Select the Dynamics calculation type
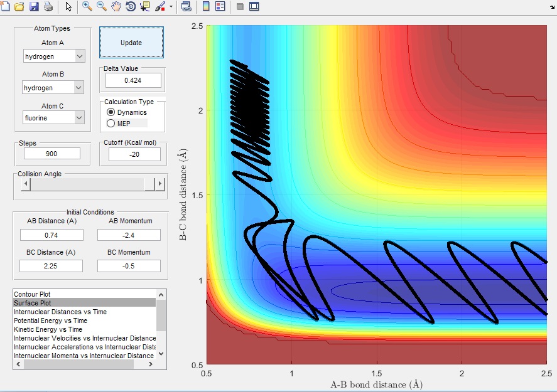 tap(127, 112)
